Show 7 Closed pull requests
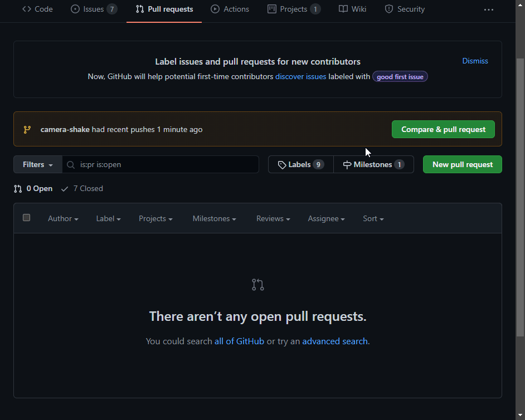This screenshot has width=525, height=420. (x=82, y=188)
